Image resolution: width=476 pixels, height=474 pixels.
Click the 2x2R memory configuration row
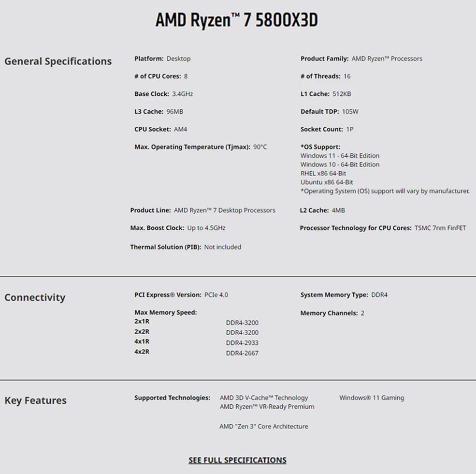(x=196, y=332)
